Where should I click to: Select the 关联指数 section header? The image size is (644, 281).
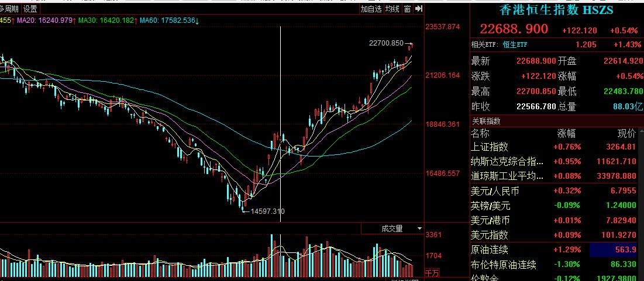pyautogui.click(x=486, y=121)
